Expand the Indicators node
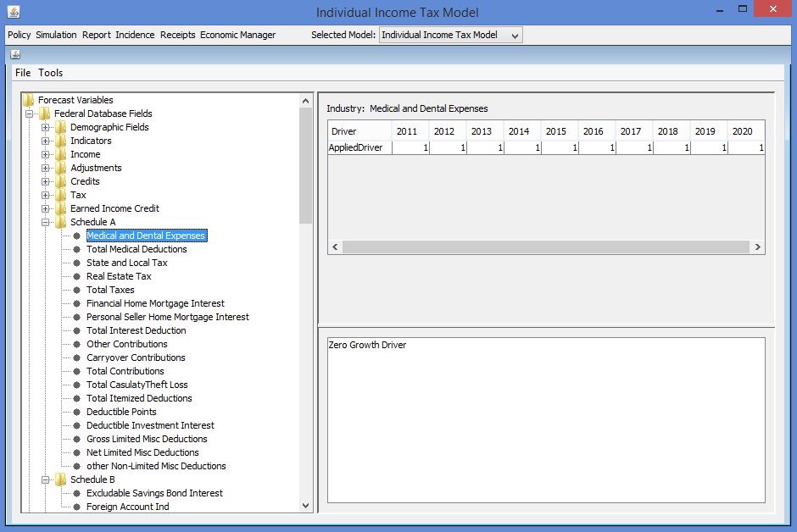This screenshot has height=532, width=797. (x=45, y=141)
